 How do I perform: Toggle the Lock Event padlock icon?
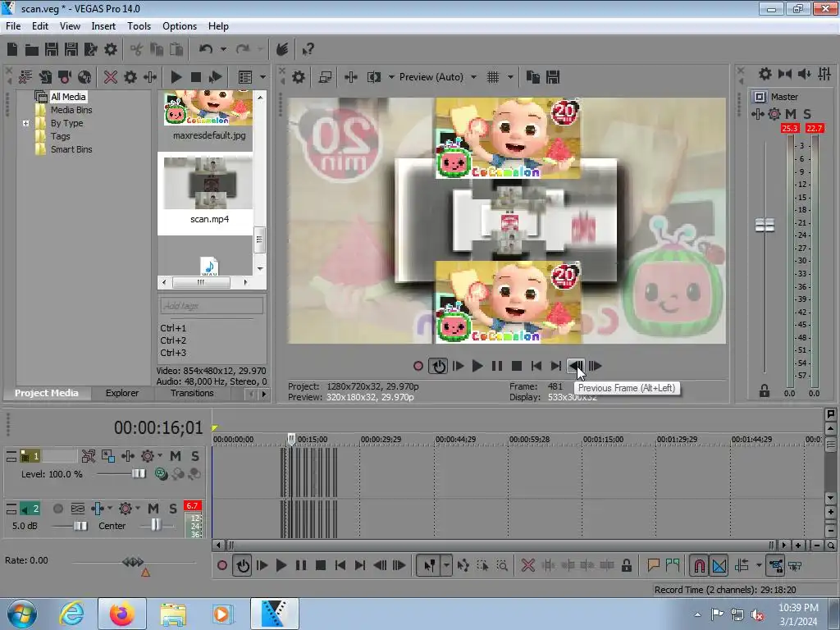coord(626,565)
